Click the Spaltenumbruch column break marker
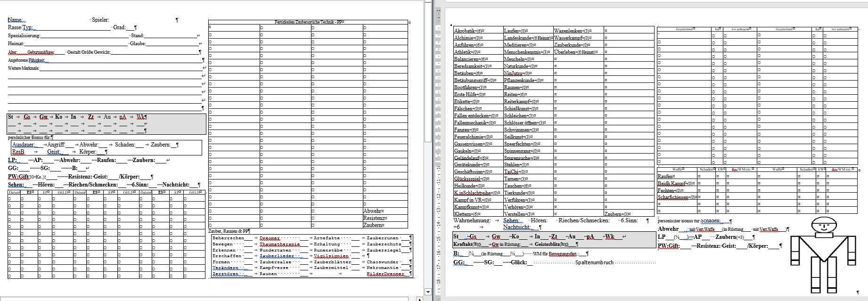 click(x=594, y=262)
